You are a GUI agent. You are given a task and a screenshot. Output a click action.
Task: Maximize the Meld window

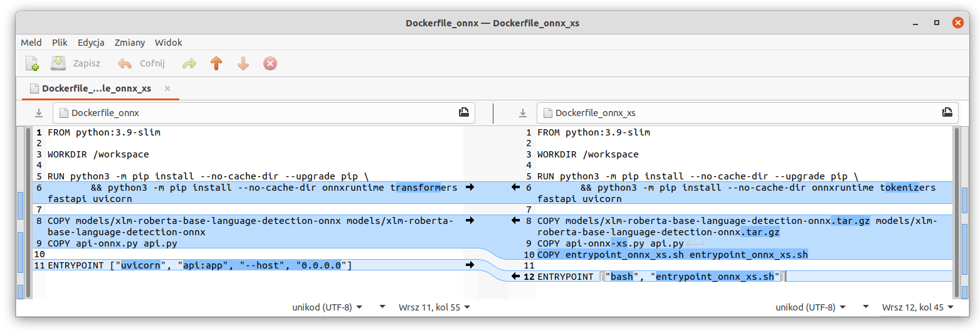[937, 23]
